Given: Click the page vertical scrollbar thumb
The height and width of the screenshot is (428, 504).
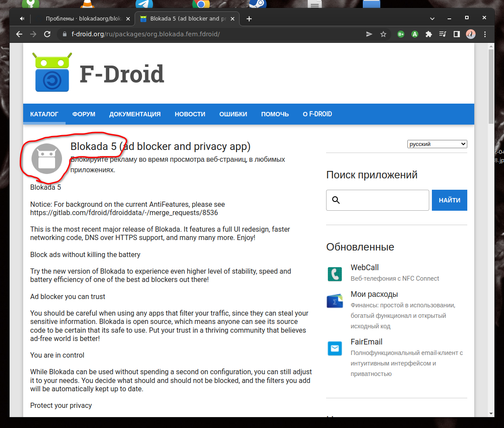Looking at the screenshot, I should tap(491, 86).
